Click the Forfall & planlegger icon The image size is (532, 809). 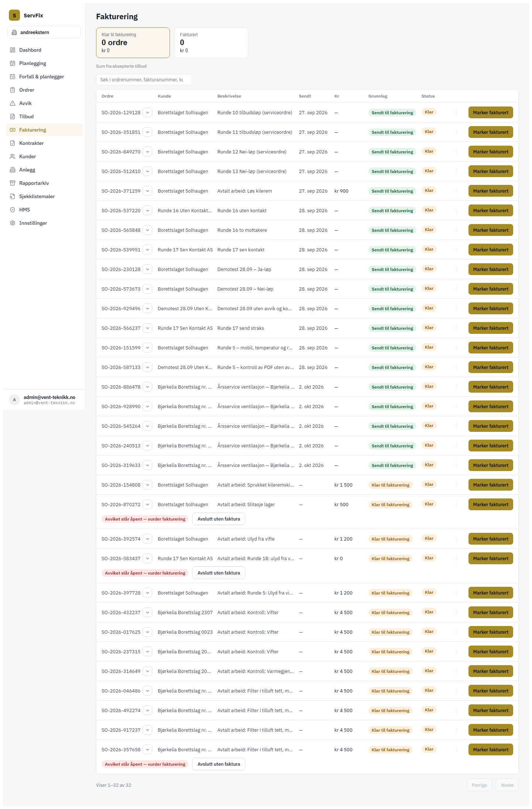pos(13,77)
